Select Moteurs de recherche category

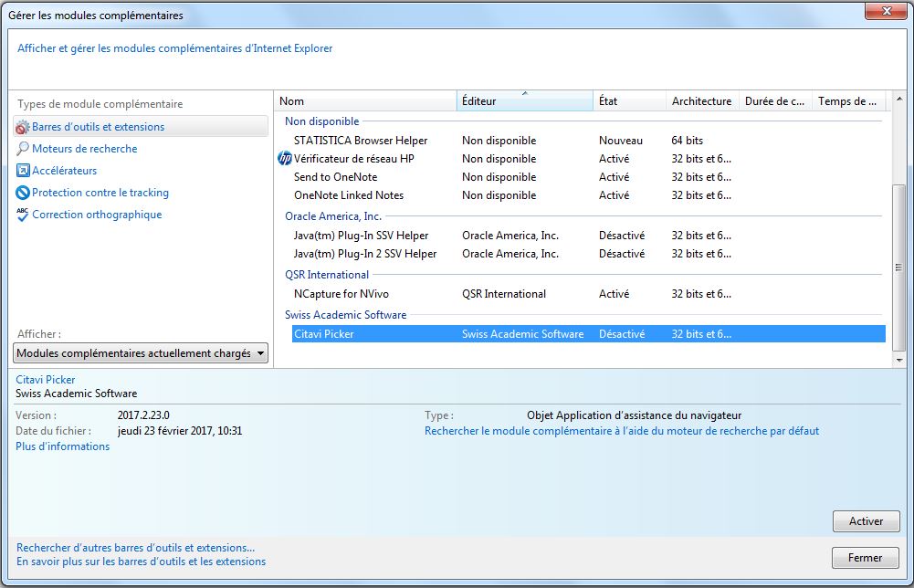pos(85,149)
